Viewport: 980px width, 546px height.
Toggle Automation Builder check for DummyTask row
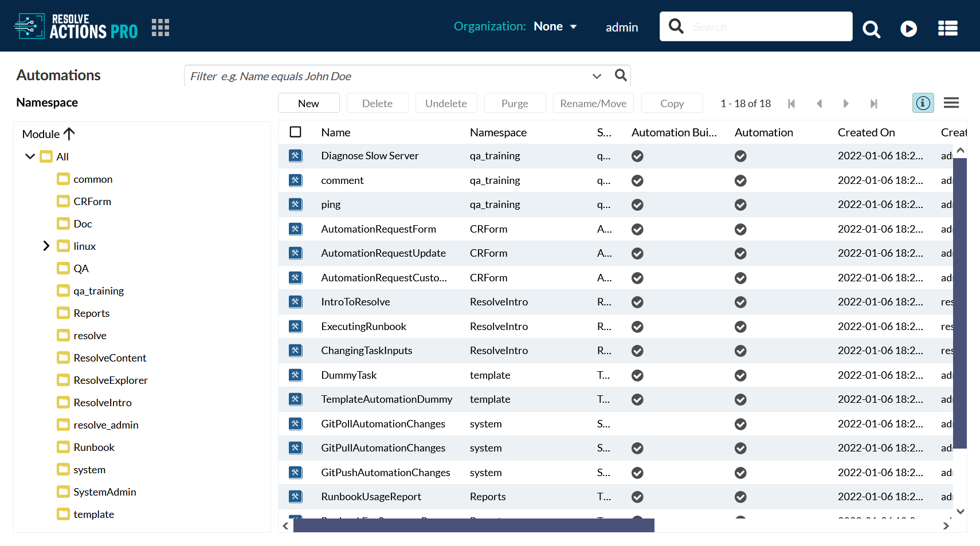coord(637,375)
